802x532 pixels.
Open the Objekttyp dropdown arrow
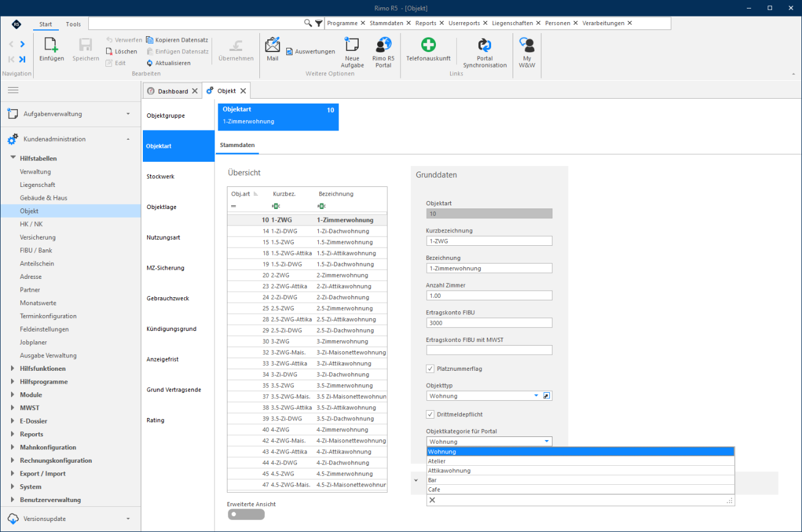coord(537,396)
